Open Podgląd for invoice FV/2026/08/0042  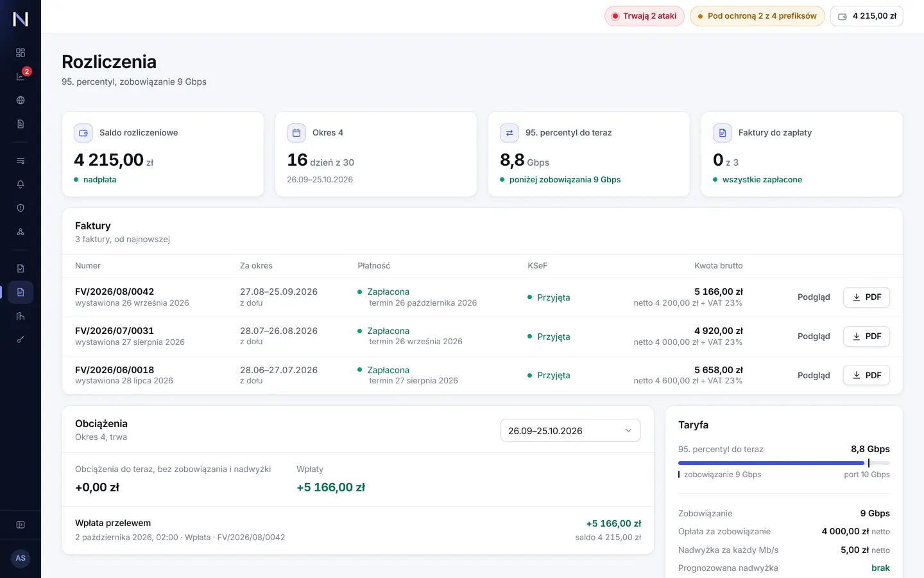coord(814,297)
